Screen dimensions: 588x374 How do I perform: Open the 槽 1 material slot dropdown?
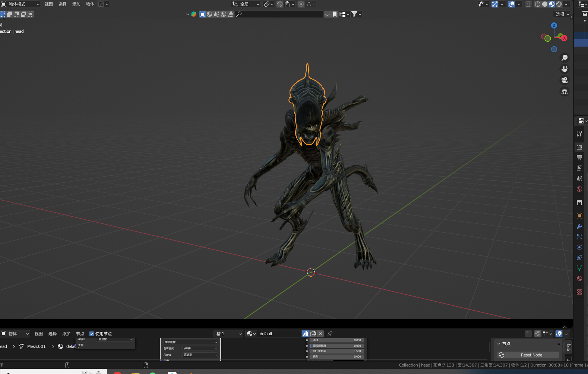tap(228, 334)
